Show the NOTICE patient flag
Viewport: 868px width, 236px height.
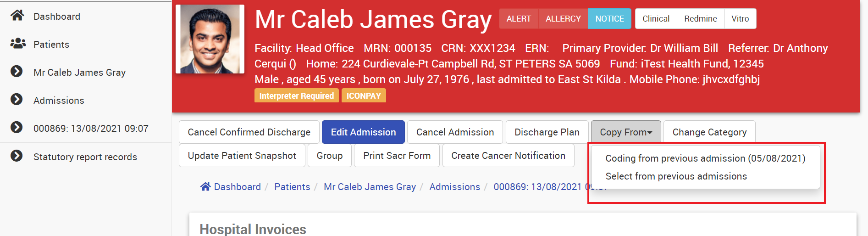(609, 19)
